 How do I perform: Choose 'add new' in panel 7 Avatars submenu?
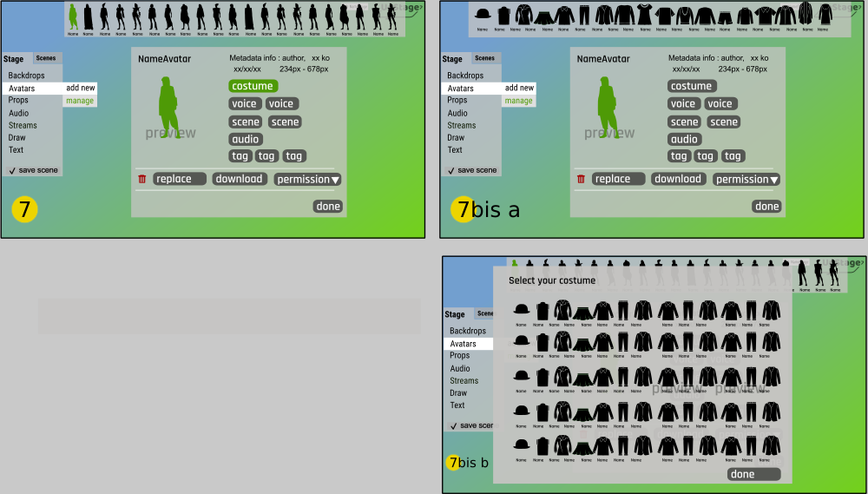pyautogui.click(x=81, y=88)
